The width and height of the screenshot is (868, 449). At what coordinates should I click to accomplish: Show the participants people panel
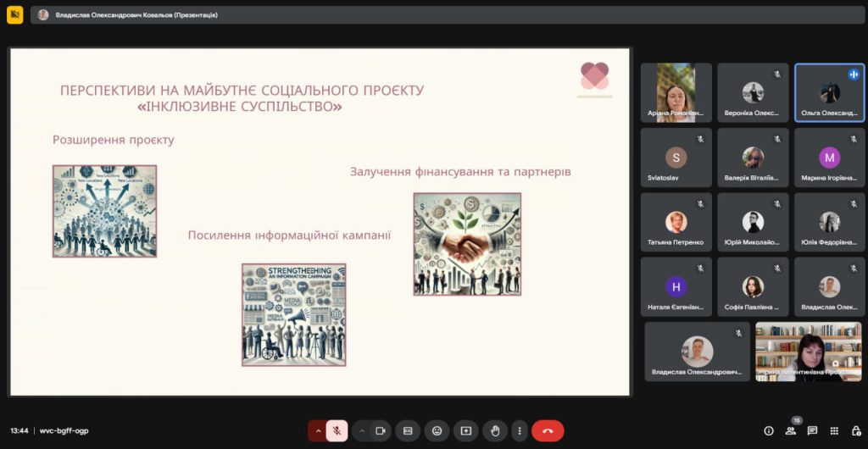click(791, 430)
